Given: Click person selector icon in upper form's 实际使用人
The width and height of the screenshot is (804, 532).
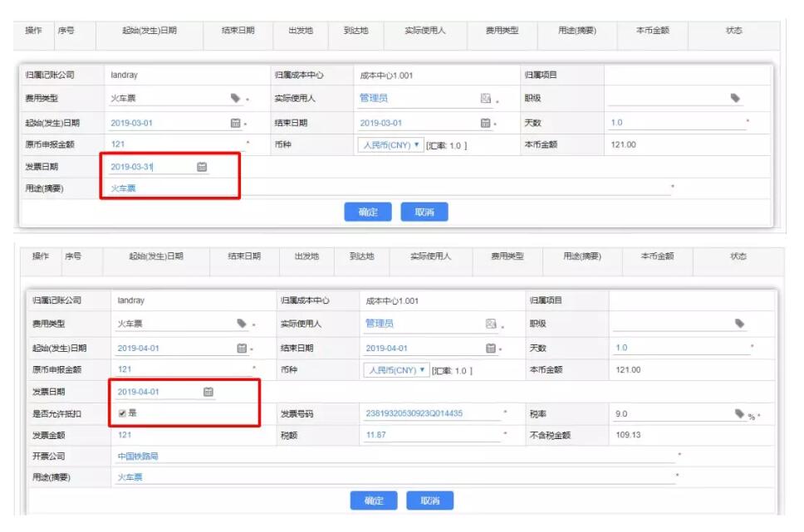Looking at the screenshot, I should [486, 99].
